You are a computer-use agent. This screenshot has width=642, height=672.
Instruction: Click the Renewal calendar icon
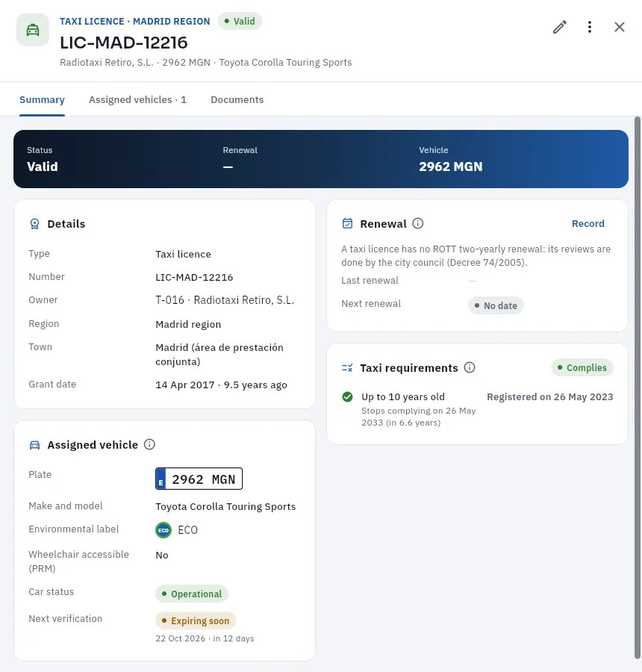click(348, 223)
